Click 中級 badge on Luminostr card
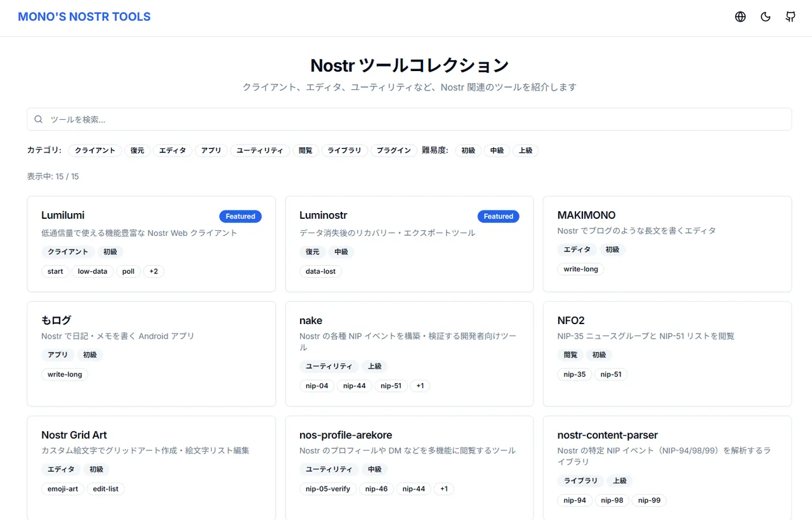 click(341, 252)
